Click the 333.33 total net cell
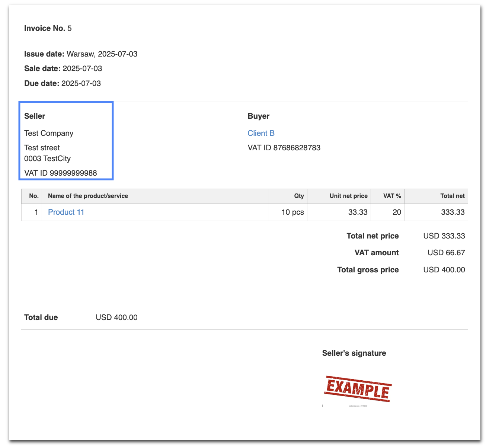The image size is (486, 448). click(x=436, y=212)
